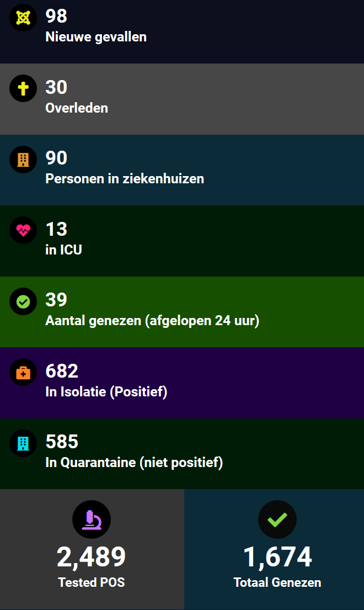Click the green checkmark icon beside Aantal genezen
364x610 pixels.
click(23, 301)
